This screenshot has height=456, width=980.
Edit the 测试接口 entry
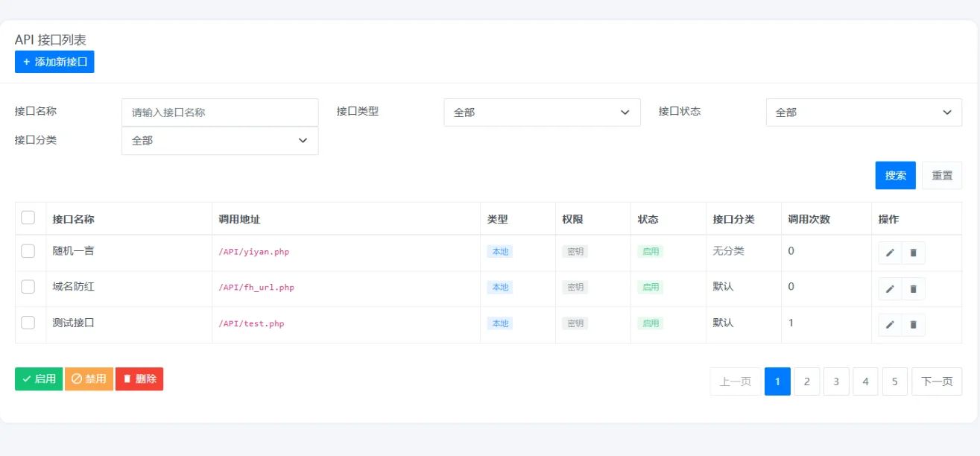tap(889, 324)
